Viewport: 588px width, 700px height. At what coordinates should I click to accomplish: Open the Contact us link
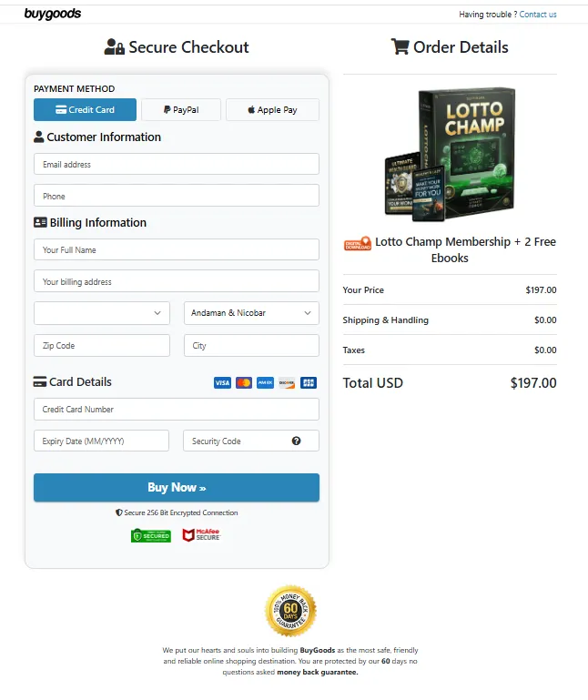point(538,15)
